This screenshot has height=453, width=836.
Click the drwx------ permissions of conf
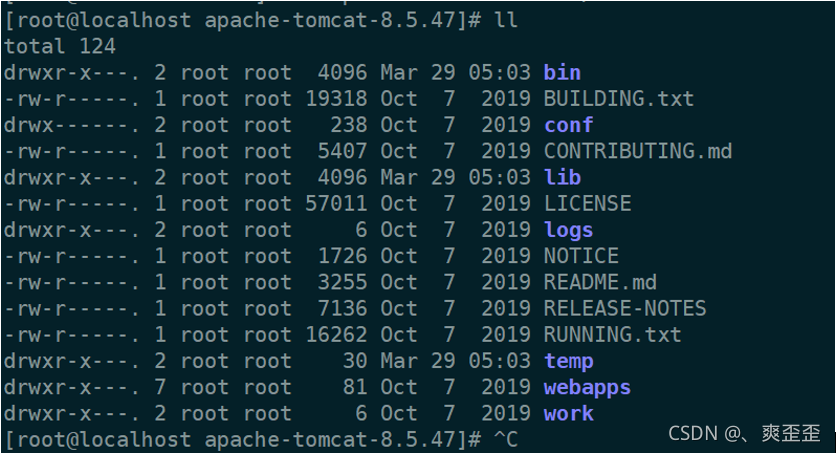click(x=69, y=125)
